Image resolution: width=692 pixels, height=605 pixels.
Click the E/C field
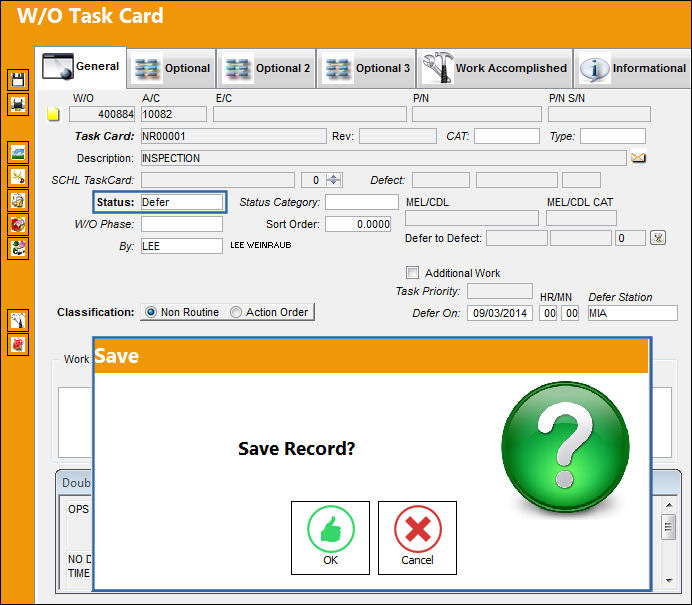pyautogui.click(x=310, y=114)
